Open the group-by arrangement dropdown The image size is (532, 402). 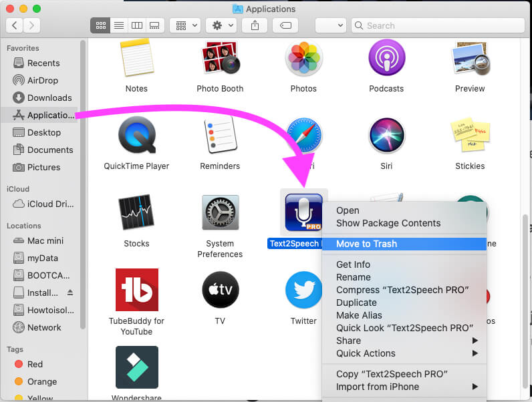click(185, 25)
